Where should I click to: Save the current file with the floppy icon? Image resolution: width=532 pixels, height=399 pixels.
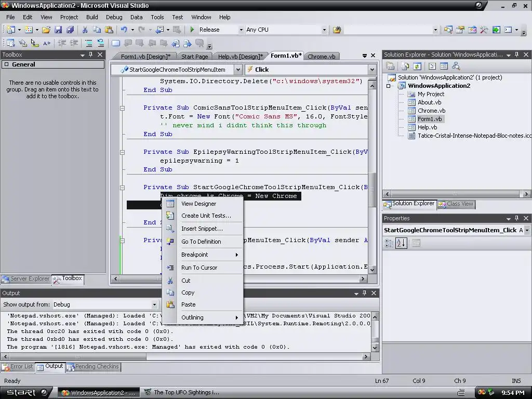[x=58, y=30]
